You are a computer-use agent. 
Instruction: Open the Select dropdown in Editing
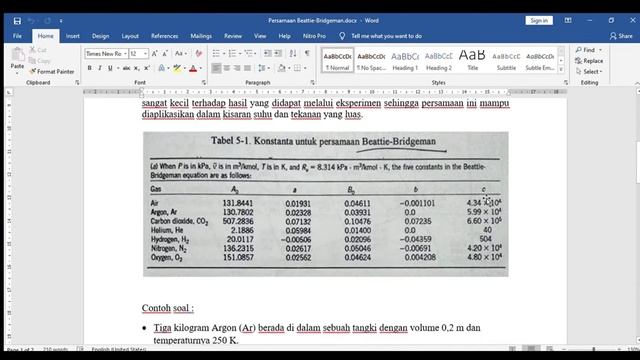(x=589, y=71)
